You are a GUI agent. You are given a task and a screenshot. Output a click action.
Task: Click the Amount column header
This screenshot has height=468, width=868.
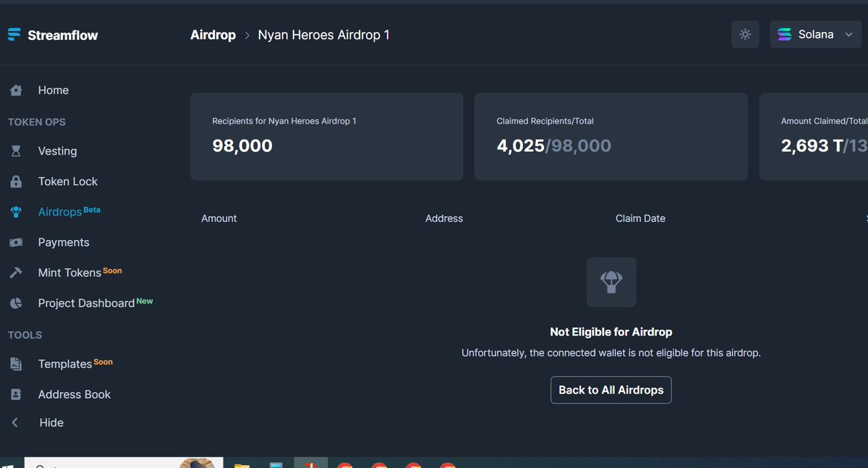pos(218,218)
